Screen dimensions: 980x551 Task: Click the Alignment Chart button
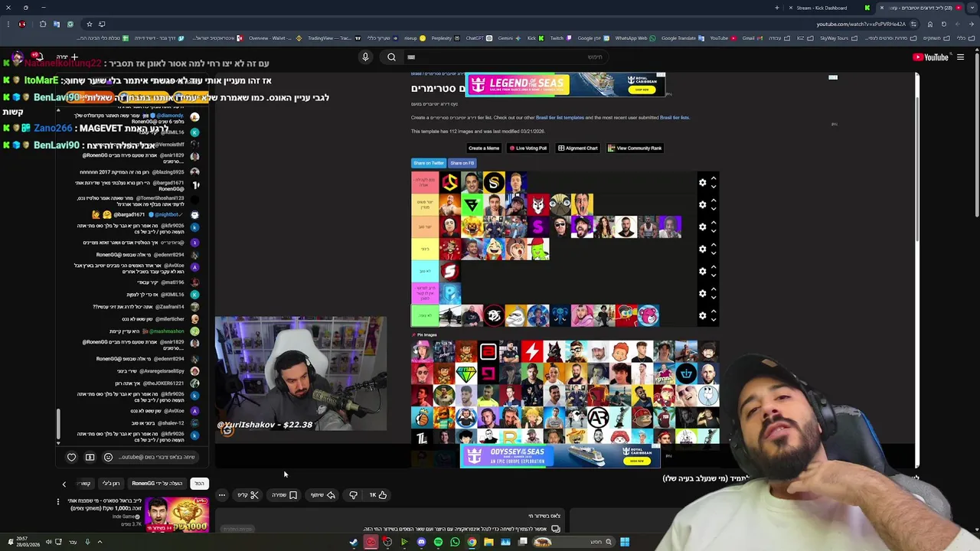[x=578, y=148]
